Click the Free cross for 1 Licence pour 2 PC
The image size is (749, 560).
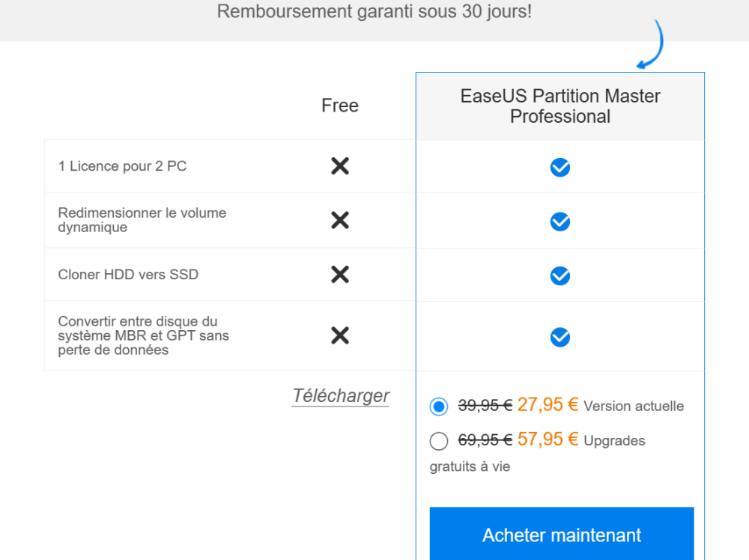coord(340,166)
